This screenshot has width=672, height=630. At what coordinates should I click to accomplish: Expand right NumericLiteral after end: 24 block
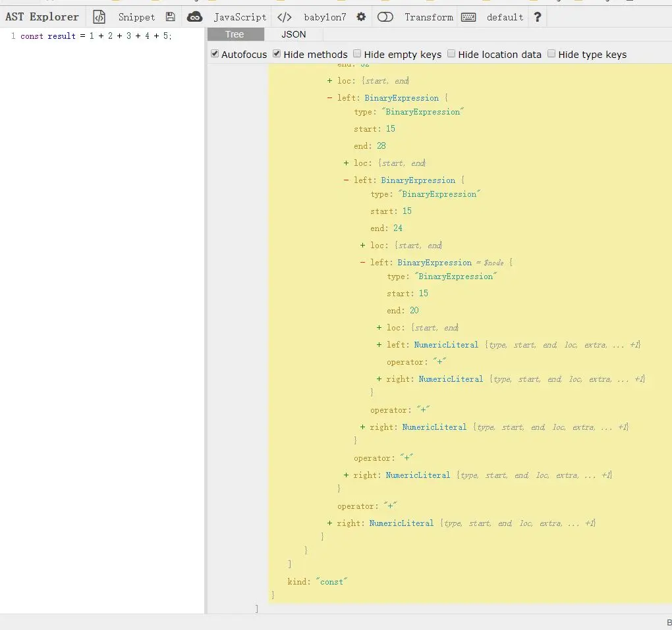click(362, 427)
